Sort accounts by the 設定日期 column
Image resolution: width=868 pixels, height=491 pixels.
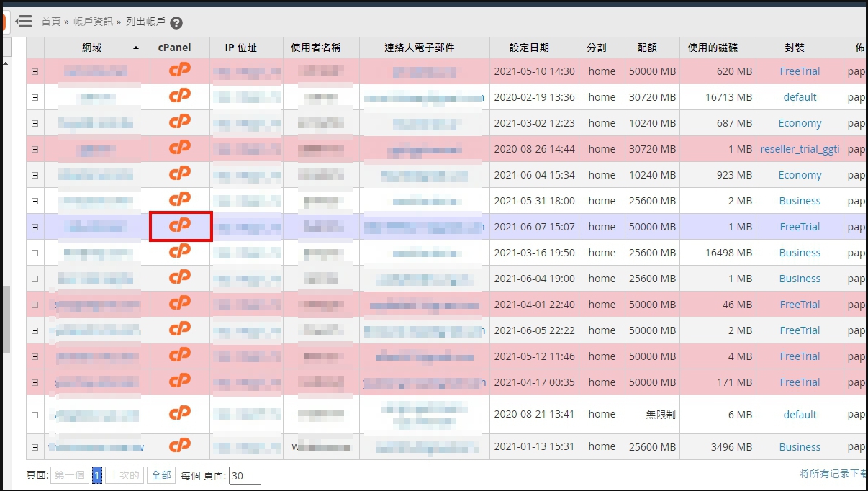pyautogui.click(x=529, y=48)
